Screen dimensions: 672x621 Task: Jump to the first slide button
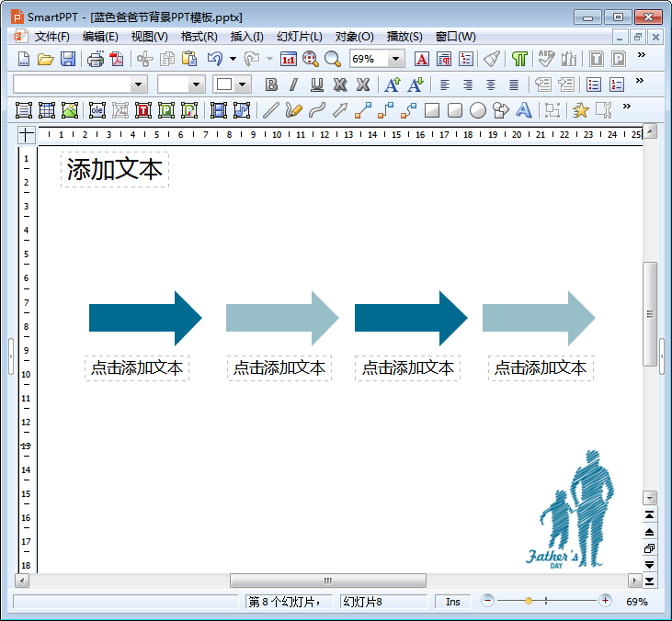tap(650, 515)
